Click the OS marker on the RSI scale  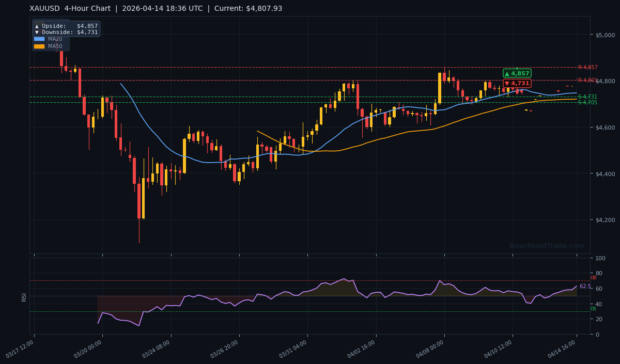click(593, 309)
